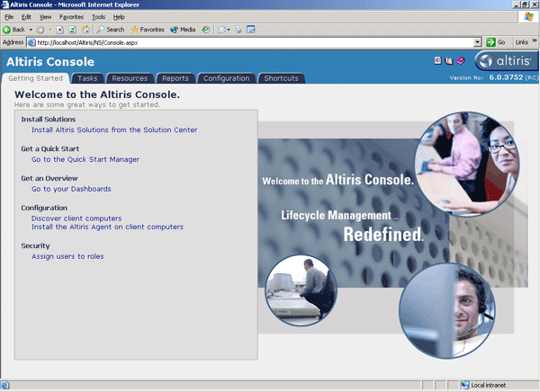
Task: Expand the address bar dropdown
Action: tap(477, 42)
